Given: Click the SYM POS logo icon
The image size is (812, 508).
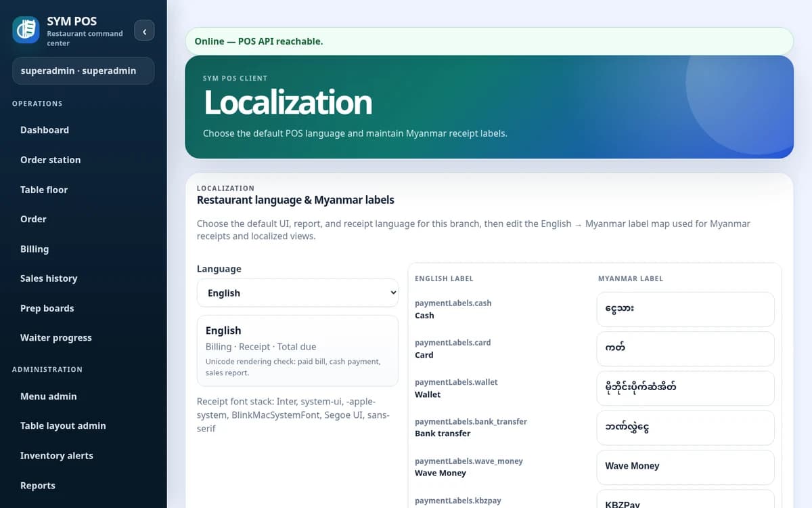Looking at the screenshot, I should [x=26, y=30].
